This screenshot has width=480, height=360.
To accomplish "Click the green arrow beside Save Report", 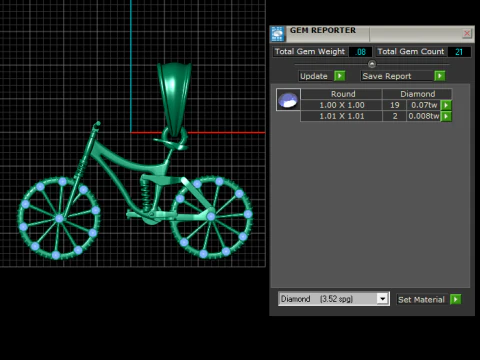I will 440,76.
